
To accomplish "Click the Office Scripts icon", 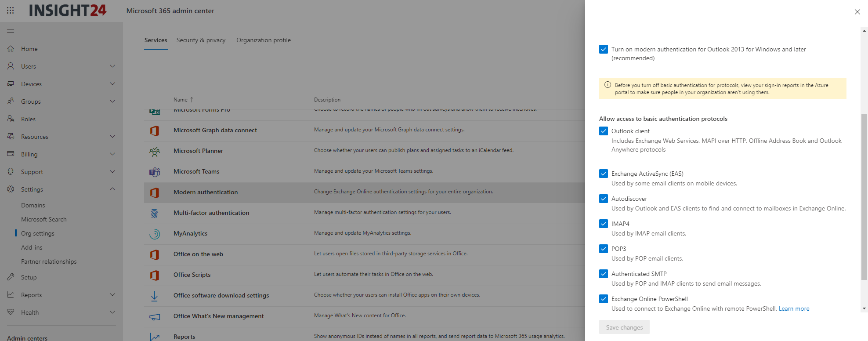I will pos(155,275).
